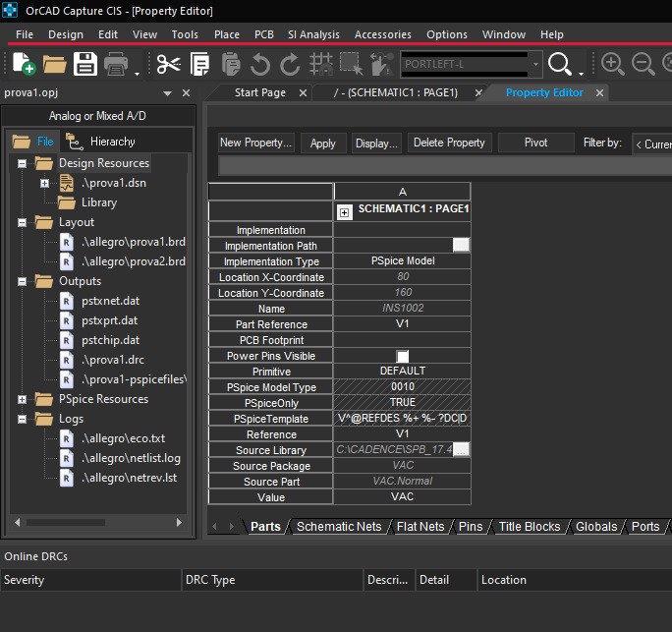Expand the PSpice Resources folder
Screen dimensions: 672x632
[x=22, y=399]
